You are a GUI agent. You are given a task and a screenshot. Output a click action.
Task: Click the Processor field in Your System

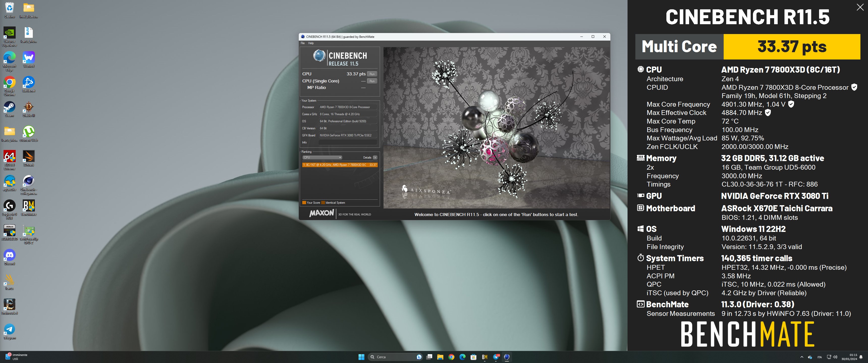point(348,107)
